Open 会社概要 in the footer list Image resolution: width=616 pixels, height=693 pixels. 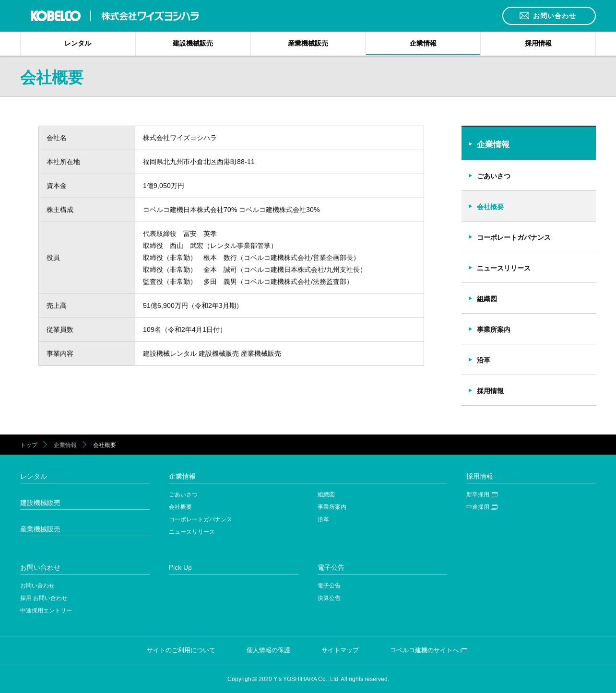180,507
